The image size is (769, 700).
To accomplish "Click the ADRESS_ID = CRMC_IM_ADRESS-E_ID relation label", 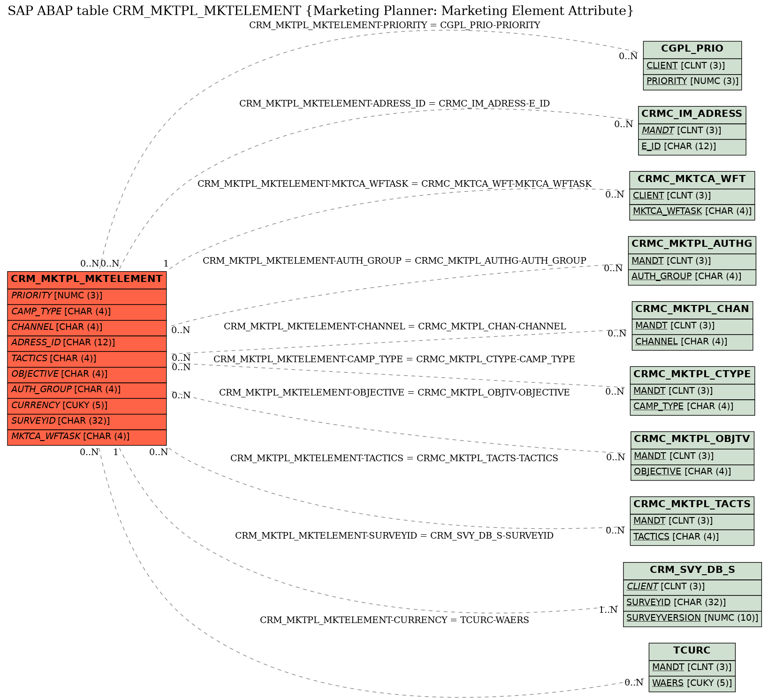I will pos(395,104).
